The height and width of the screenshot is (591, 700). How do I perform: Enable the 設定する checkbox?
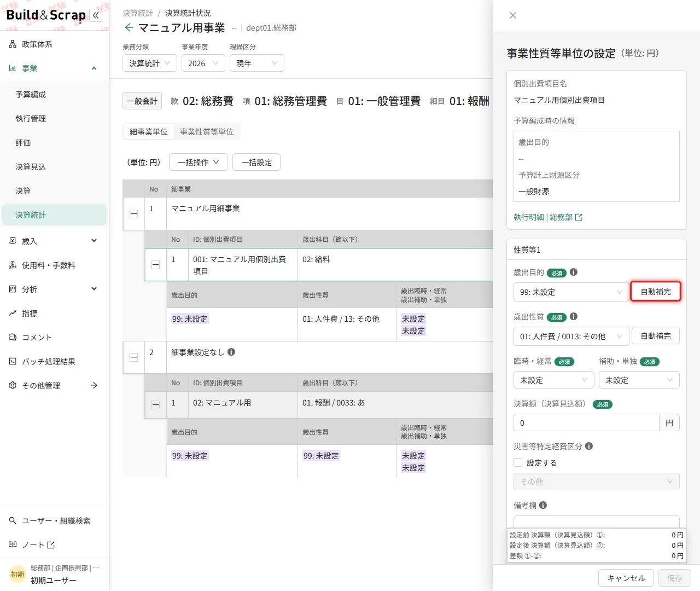pyautogui.click(x=518, y=462)
